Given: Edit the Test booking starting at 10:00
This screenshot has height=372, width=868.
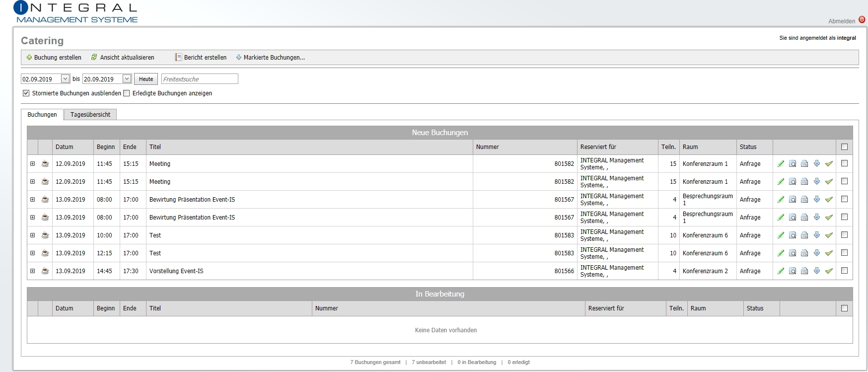Looking at the screenshot, I should point(781,235).
